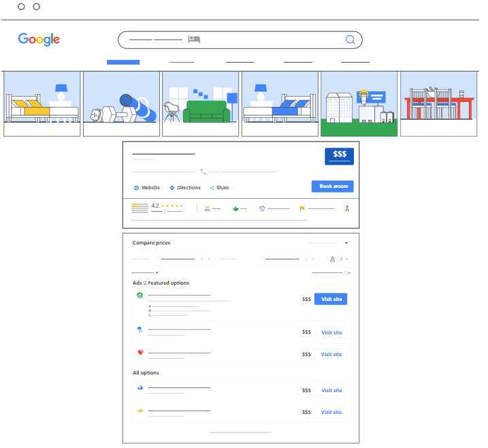Click the check-in date field
Viewport: 488px width, 448px height.
pyautogui.click(x=185, y=259)
